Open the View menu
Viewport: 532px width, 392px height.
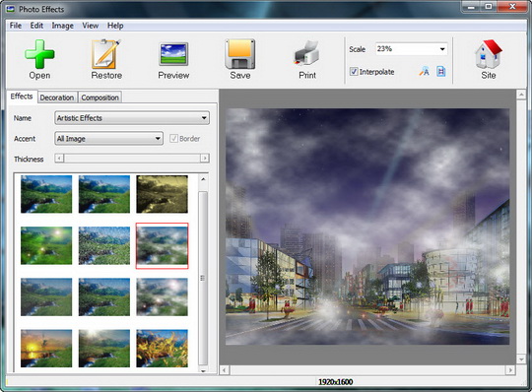pos(91,26)
